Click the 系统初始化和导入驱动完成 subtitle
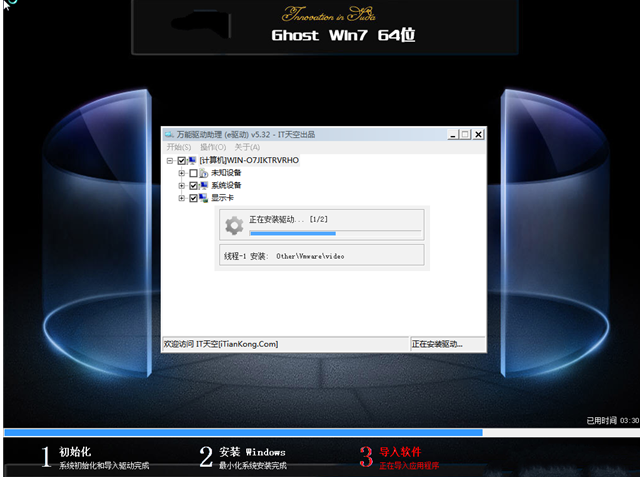The image size is (640, 477). [104, 466]
